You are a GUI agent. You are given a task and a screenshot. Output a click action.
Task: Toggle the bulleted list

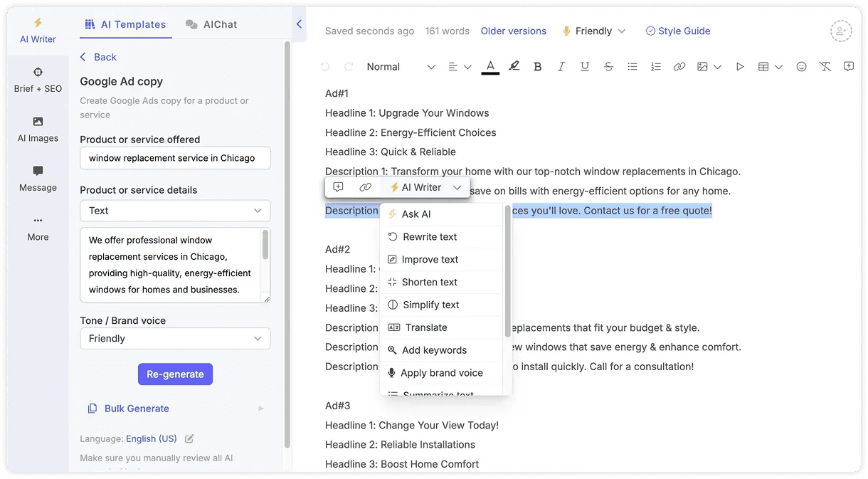pyautogui.click(x=632, y=67)
